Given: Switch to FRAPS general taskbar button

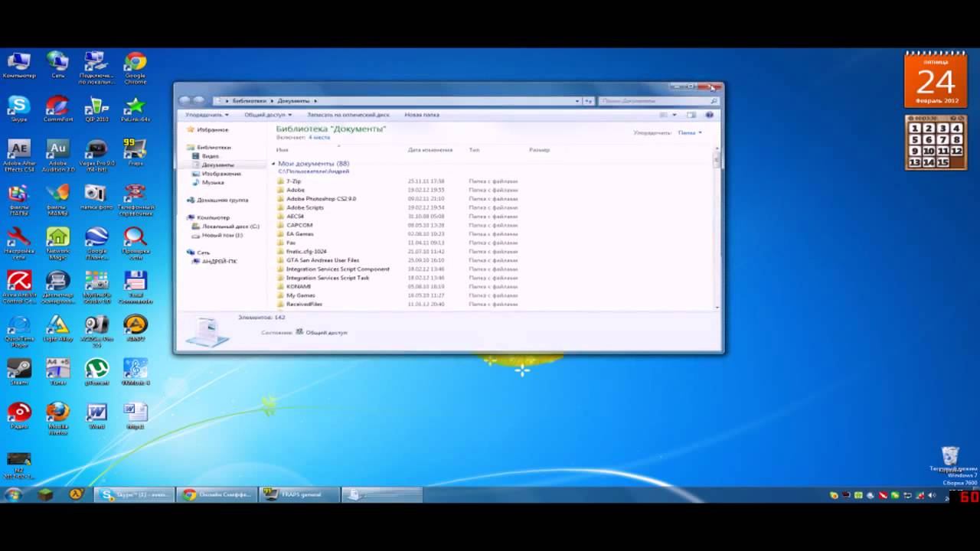Looking at the screenshot, I should [x=300, y=494].
